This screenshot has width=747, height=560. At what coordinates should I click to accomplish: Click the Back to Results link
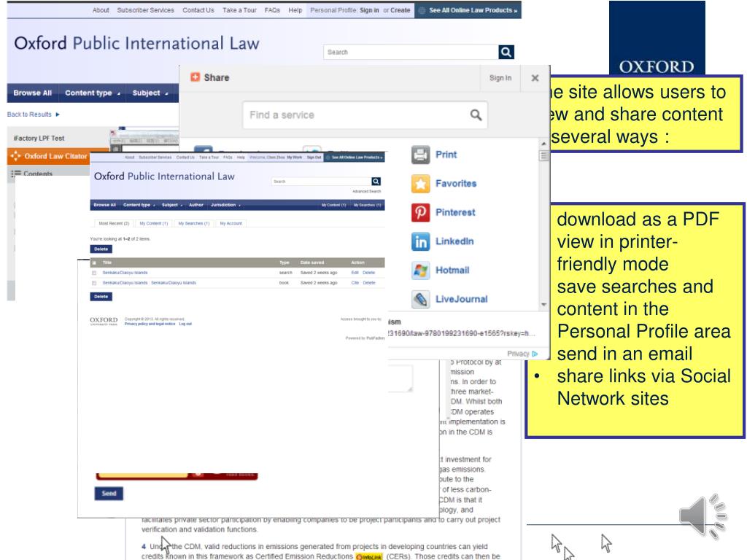[29, 114]
